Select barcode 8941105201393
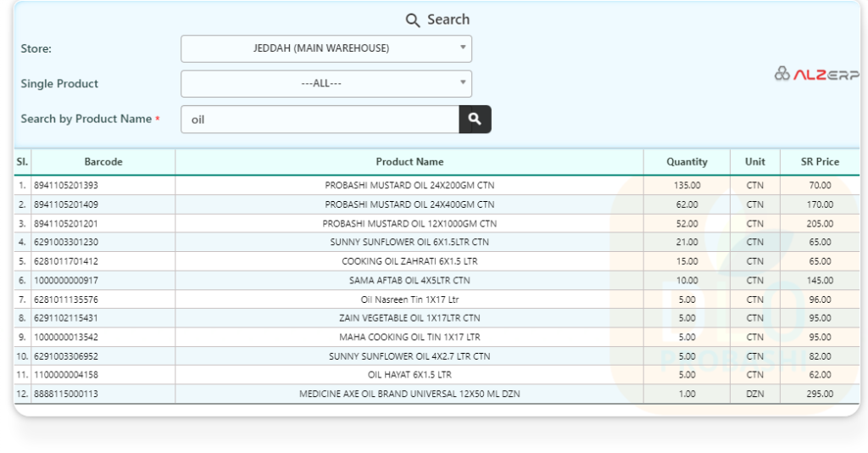The width and height of the screenshot is (868, 453). (66, 186)
